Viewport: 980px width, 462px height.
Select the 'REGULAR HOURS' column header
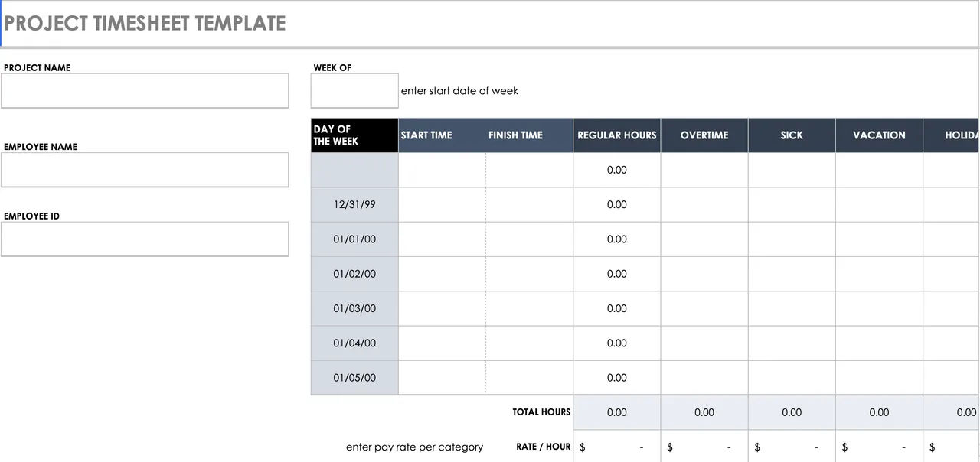(617, 135)
